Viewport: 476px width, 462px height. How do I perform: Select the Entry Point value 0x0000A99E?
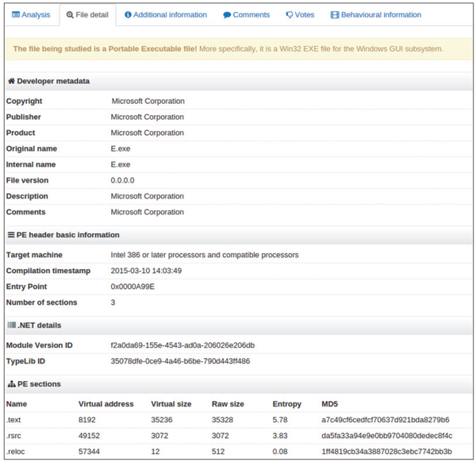pyautogui.click(x=132, y=287)
